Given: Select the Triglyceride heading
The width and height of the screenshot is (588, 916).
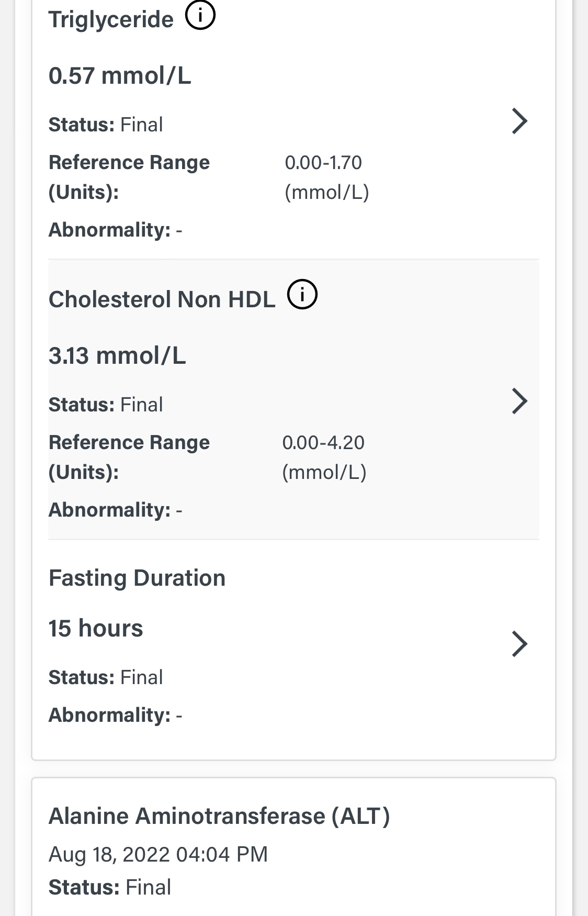Looking at the screenshot, I should (111, 20).
